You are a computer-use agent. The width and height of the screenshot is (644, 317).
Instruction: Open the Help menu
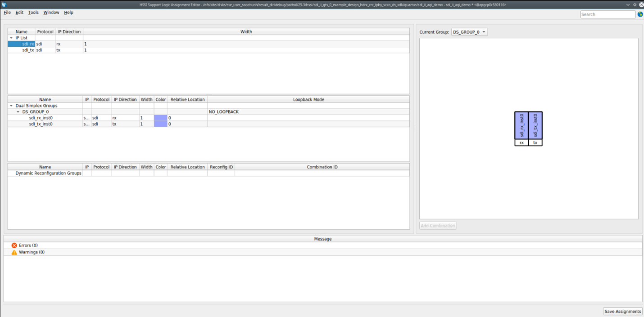tap(68, 13)
